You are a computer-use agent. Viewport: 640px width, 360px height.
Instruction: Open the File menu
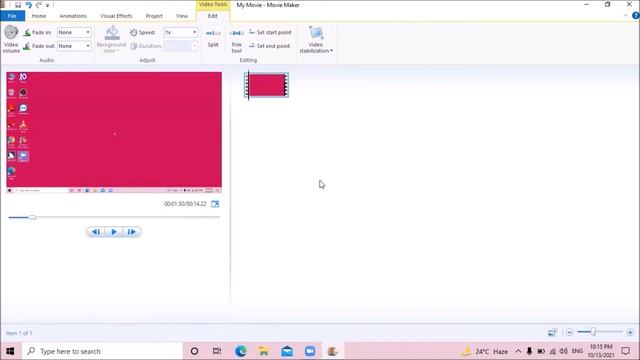tap(12, 16)
